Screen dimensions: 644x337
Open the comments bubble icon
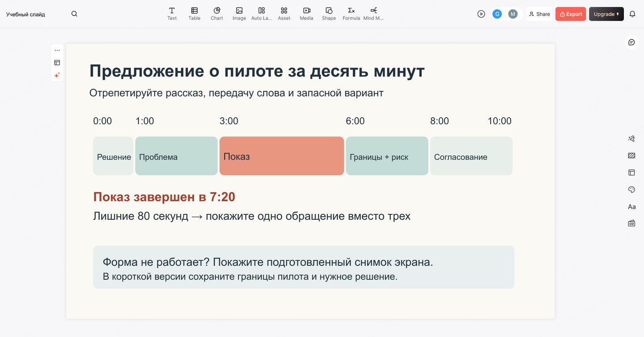click(631, 42)
